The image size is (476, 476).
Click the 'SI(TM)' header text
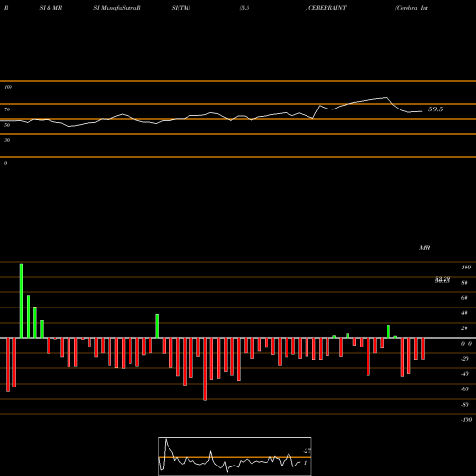(181, 8)
